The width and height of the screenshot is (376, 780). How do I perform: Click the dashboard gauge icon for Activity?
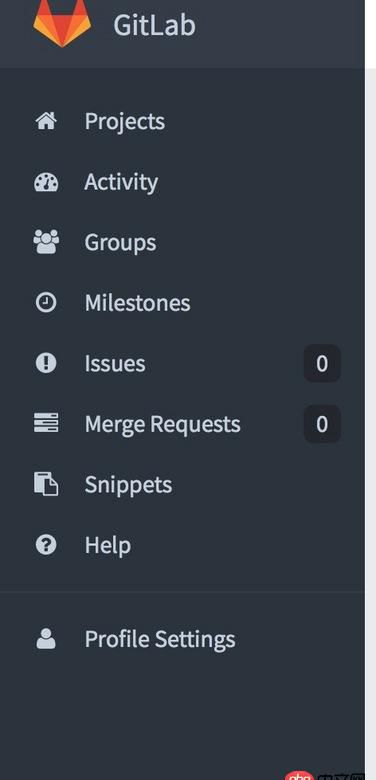pos(46,182)
